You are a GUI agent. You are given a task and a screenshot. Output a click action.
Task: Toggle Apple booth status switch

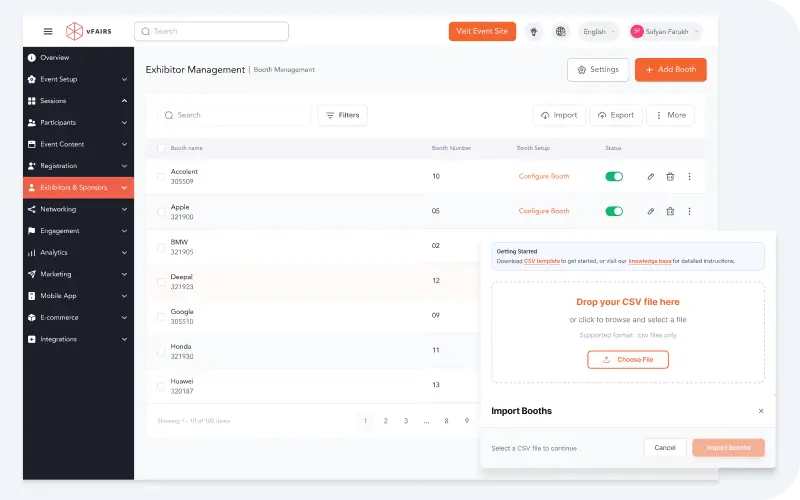point(614,211)
